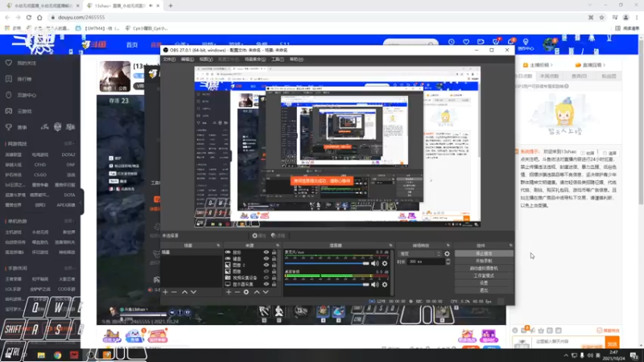The width and height of the screenshot is (644, 362).
Task: Mute the 桌面音频 speaker icon
Action: (x=375, y=284)
